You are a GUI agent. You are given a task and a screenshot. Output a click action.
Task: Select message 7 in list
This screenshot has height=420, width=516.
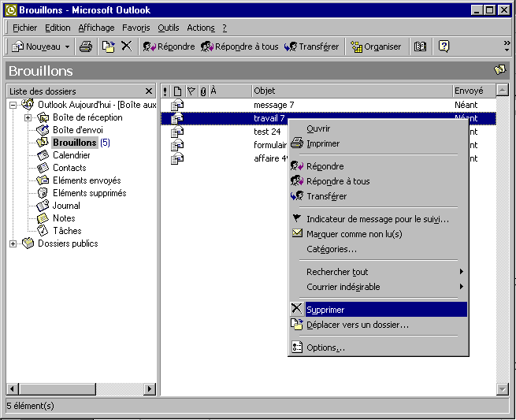pyautogui.click(x=328, y=105)
